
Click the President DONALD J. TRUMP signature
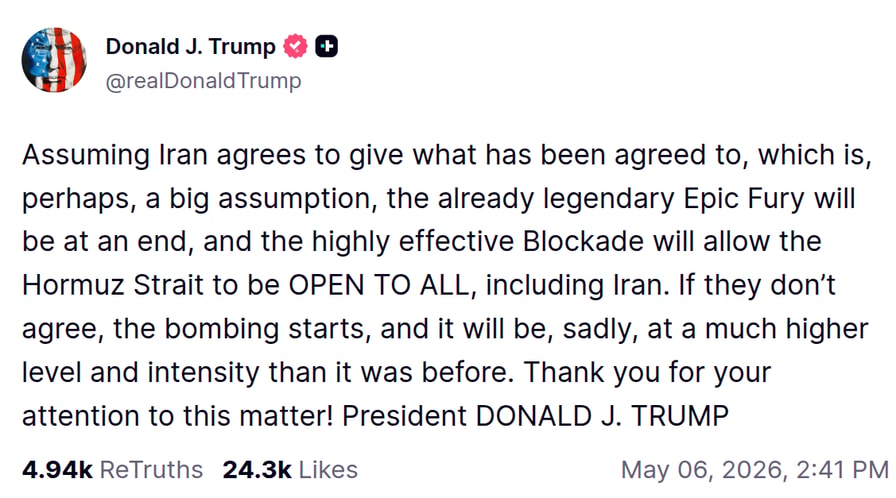(x=535, y=416)
